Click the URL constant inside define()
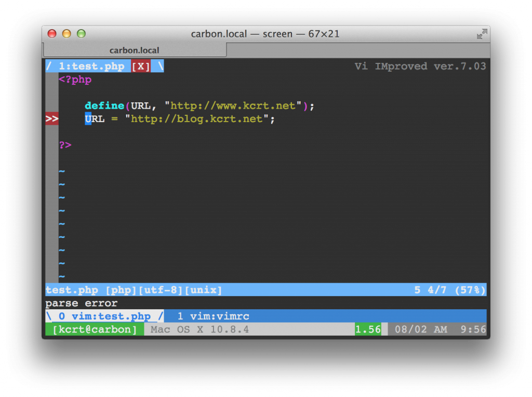The height and width of the screenshot is (397, 532). pos(141,105)
